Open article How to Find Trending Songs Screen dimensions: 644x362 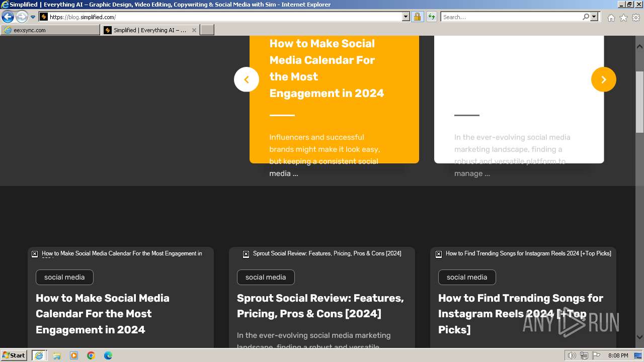521,314
